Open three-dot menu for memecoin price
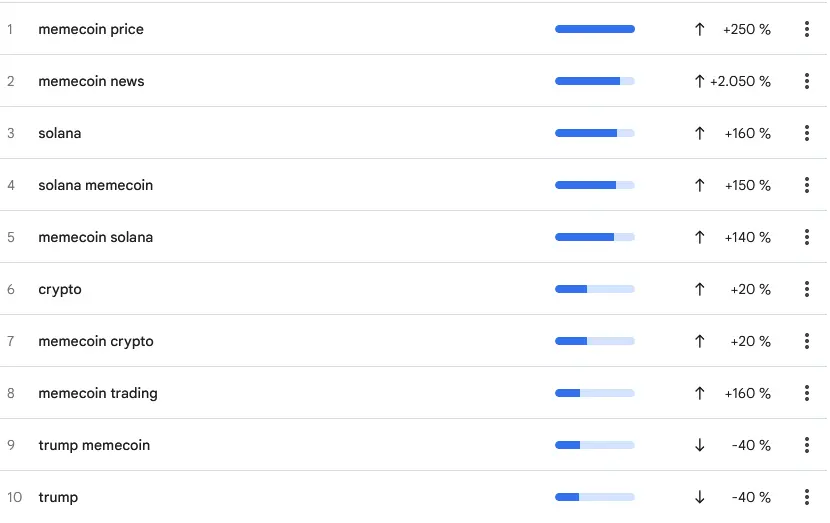830x523 pixels. click(806, 29)
